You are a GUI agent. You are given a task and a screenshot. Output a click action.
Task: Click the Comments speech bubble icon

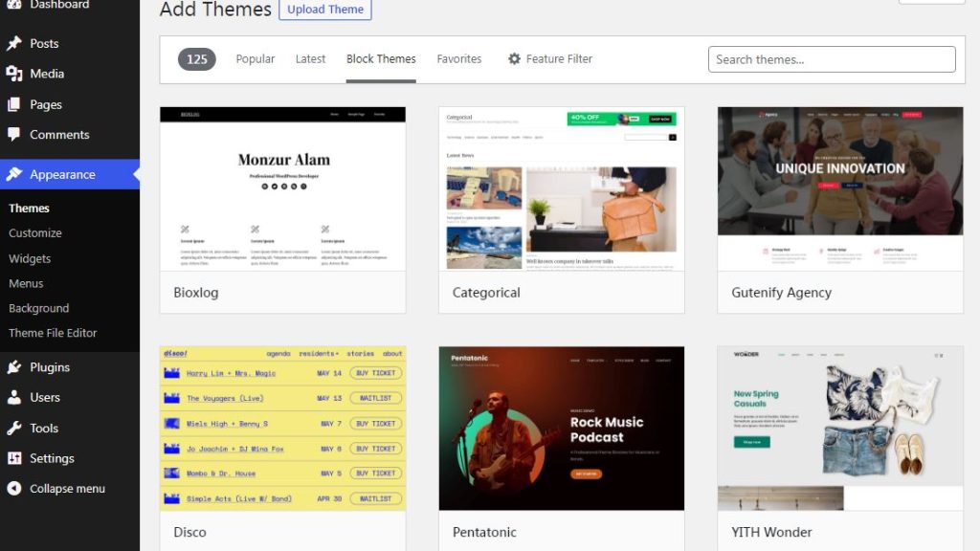[x=13, y=134]
